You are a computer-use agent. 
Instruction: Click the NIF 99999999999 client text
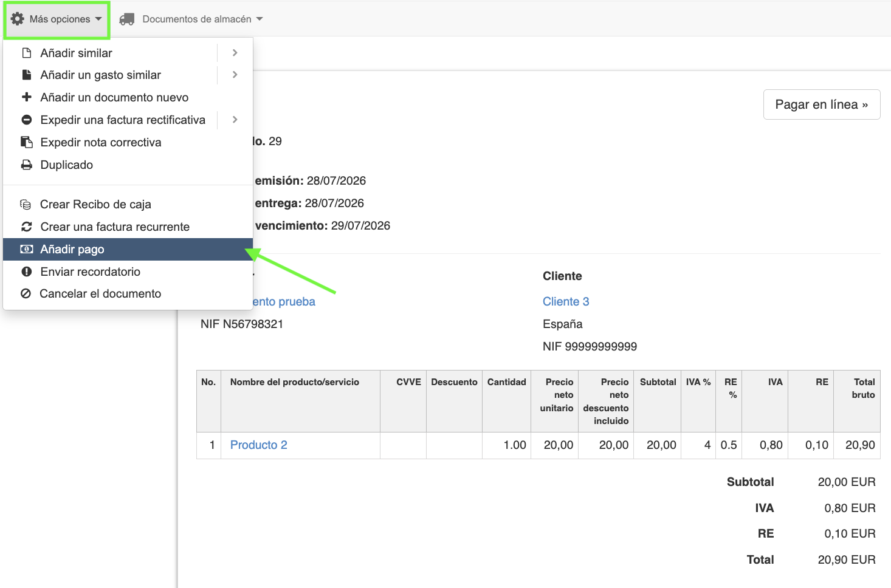[590, 346]
